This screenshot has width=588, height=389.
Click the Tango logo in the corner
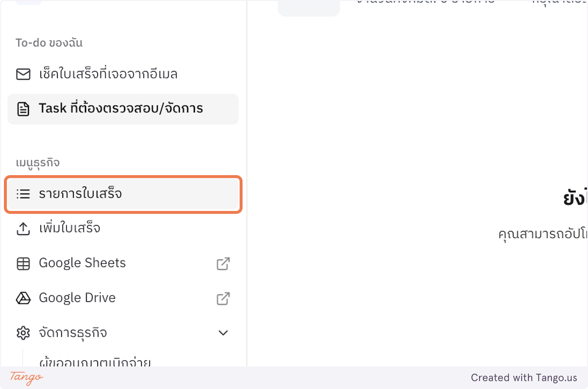[24, 378]
